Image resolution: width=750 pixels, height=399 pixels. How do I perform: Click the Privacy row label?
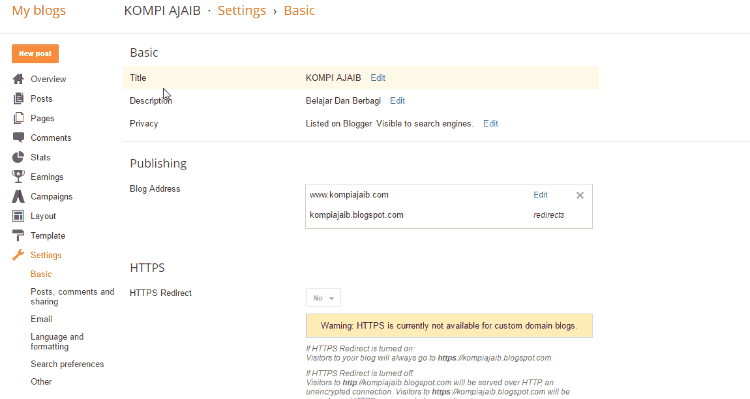click(x=143, y=123)
